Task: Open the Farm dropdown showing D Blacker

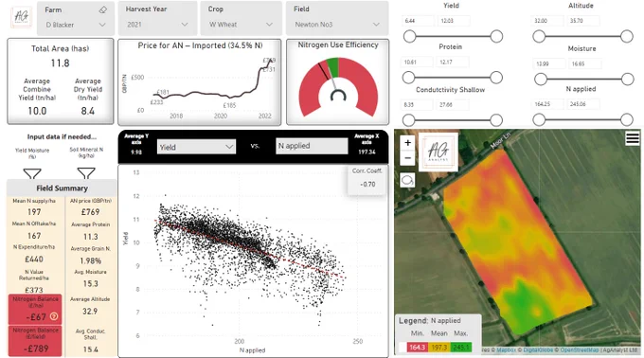Action: coord(76,25)
